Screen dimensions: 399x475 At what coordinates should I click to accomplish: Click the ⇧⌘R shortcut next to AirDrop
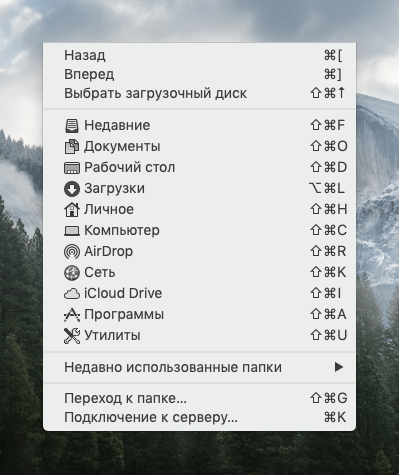point(328,252)
